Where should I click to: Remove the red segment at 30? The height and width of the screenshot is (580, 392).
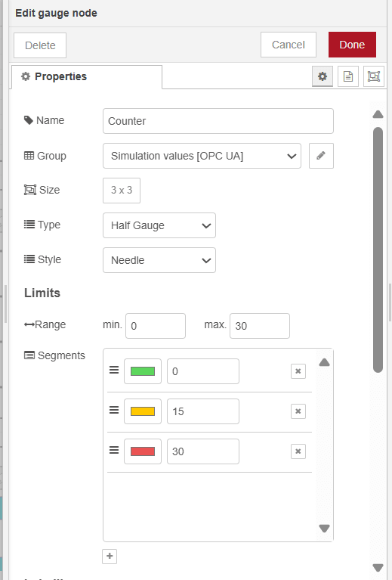(298, 451)
